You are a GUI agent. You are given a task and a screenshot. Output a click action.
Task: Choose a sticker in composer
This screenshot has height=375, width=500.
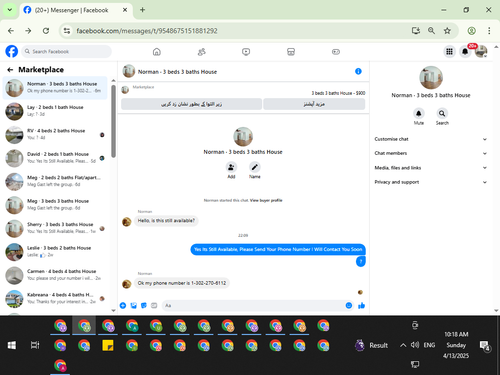144,305
